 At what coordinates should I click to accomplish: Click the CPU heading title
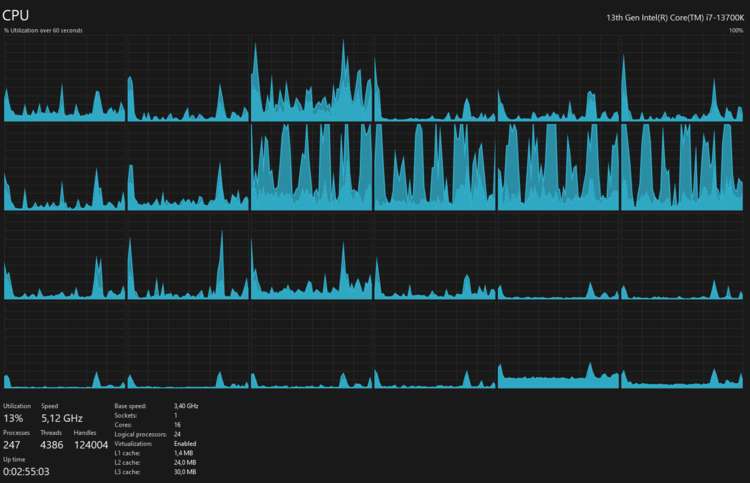(x=15, y=15)
